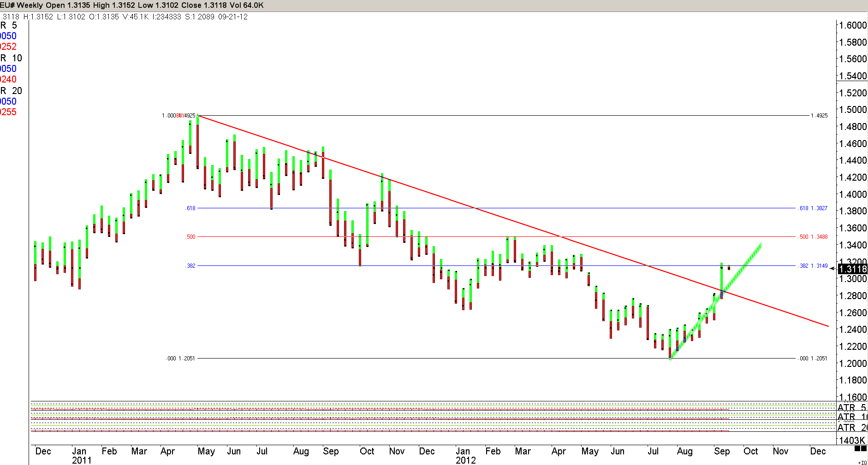Click the right black square icon below the price axis

pyautogui.click(x=863, y=448)
